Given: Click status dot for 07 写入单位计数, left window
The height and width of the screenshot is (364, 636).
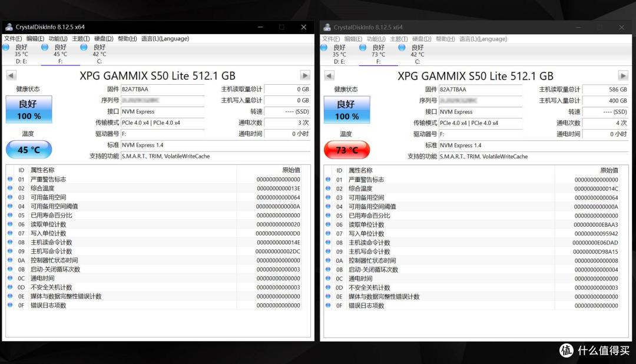Looking at the screenshot, I should (10, 233).
